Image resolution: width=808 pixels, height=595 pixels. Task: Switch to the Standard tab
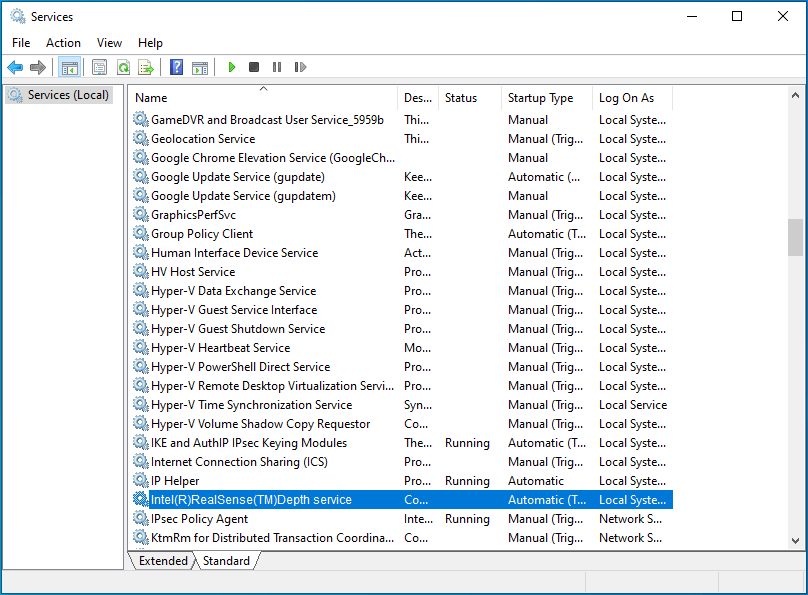227,561
